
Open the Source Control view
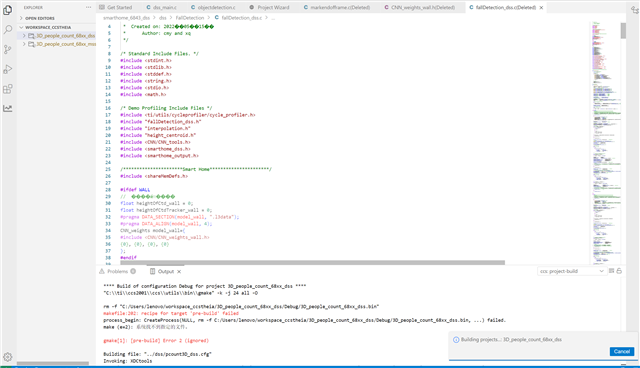pyautogui.click(x=7, y=49)
